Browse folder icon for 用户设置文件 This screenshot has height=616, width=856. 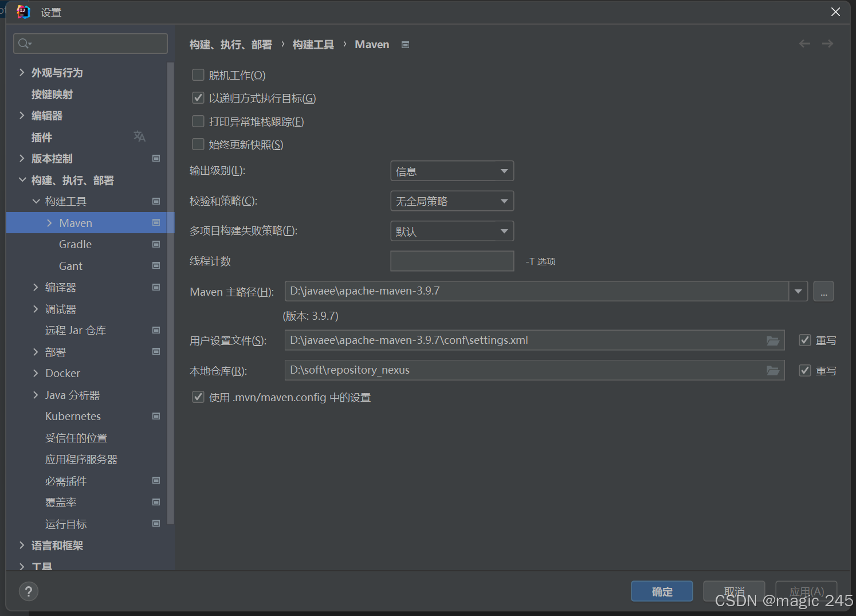pos(773,340)
